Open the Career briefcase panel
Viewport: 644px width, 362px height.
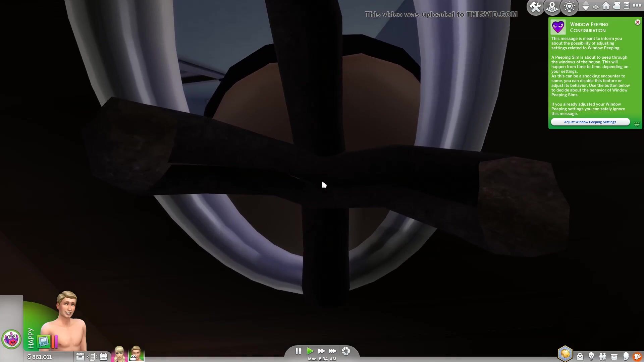click(x=580, y=356)
